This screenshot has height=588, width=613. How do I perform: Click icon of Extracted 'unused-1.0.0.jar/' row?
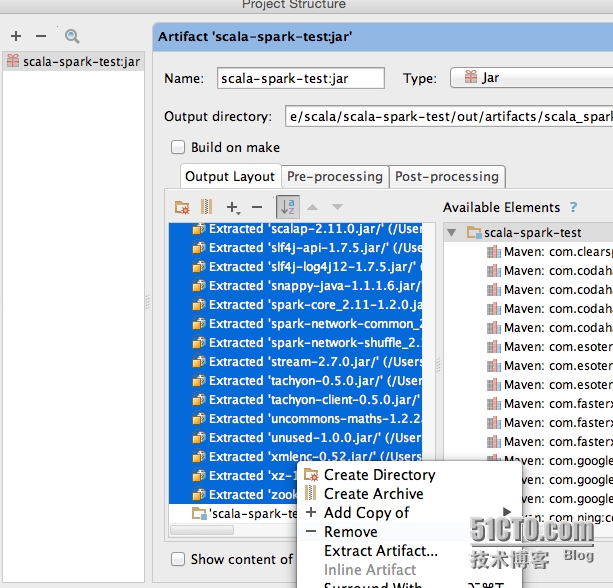tap(199, 438)
